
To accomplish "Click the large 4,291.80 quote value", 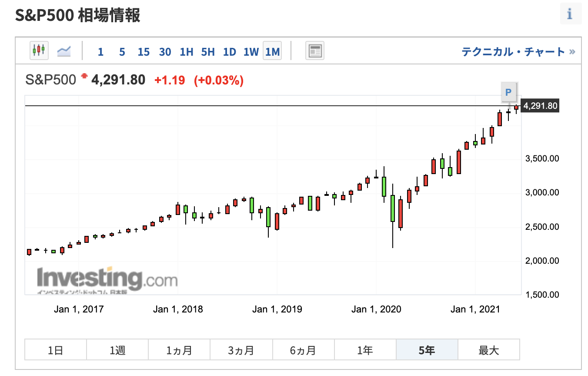I will (x=118, y=80).
